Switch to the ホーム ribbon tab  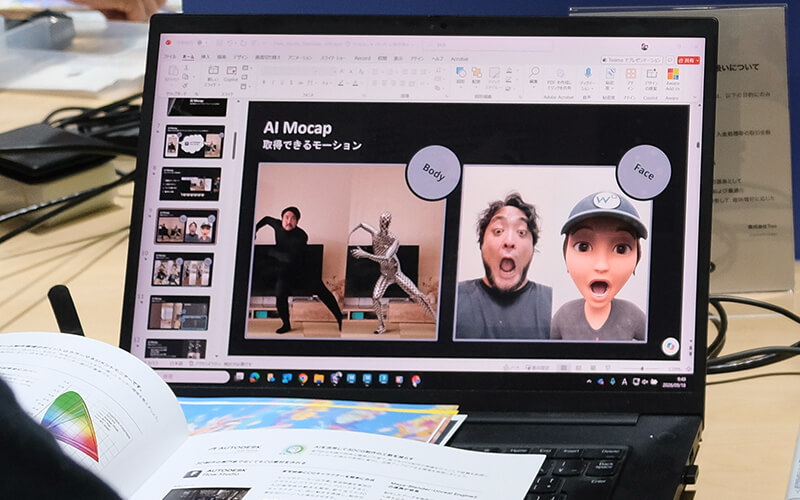(187, 57)
